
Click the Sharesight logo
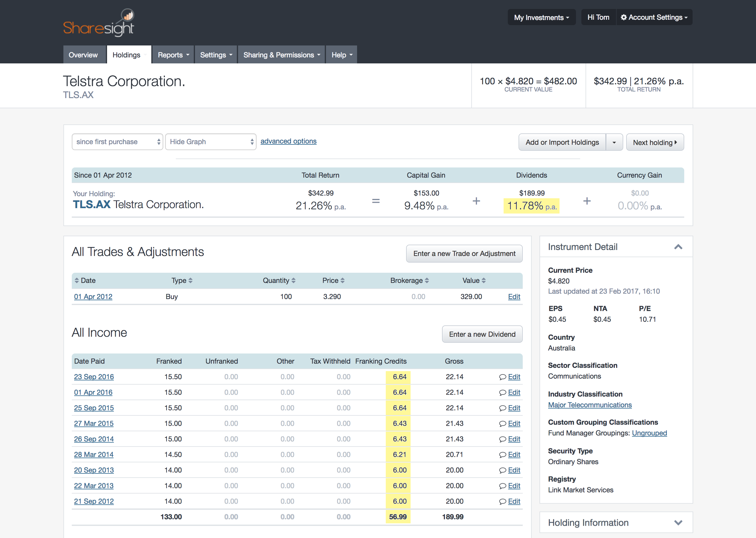pyautogui.click(x=98, y=22)
